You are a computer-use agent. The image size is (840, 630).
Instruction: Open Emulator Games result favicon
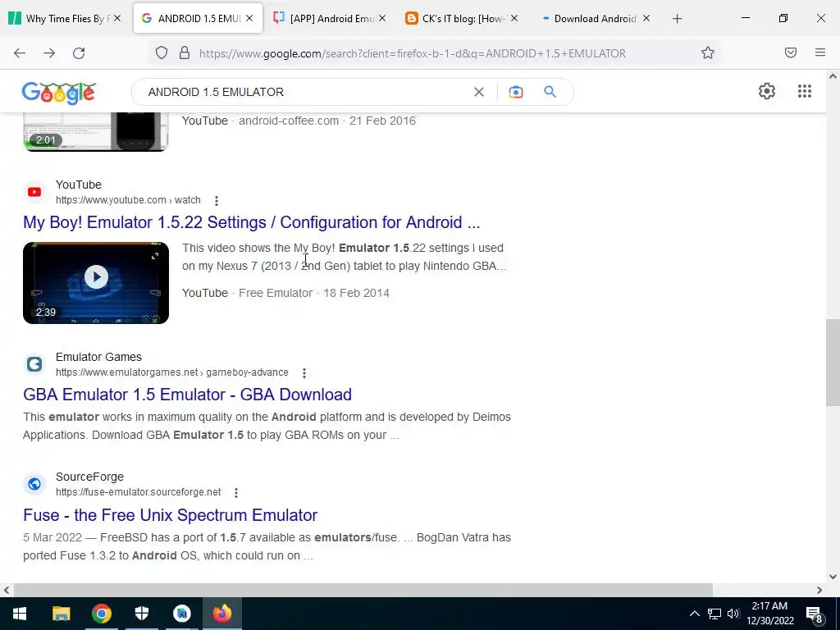pos(34,364)
